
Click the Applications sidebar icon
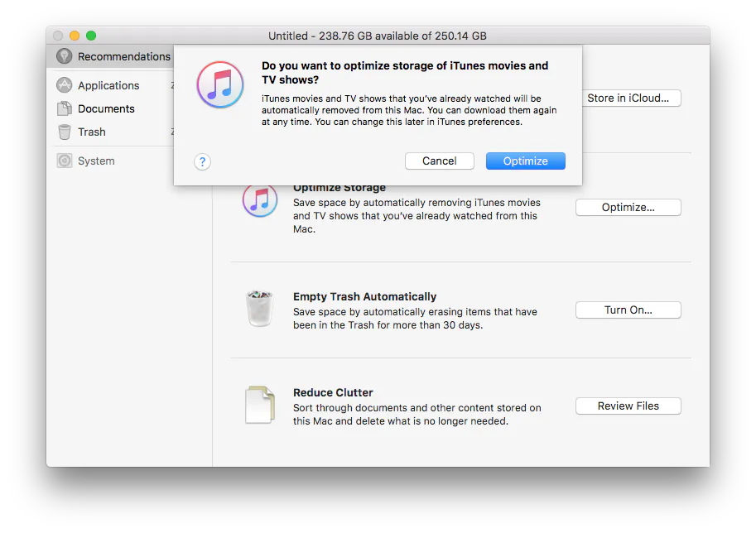(x=64, y=85)
